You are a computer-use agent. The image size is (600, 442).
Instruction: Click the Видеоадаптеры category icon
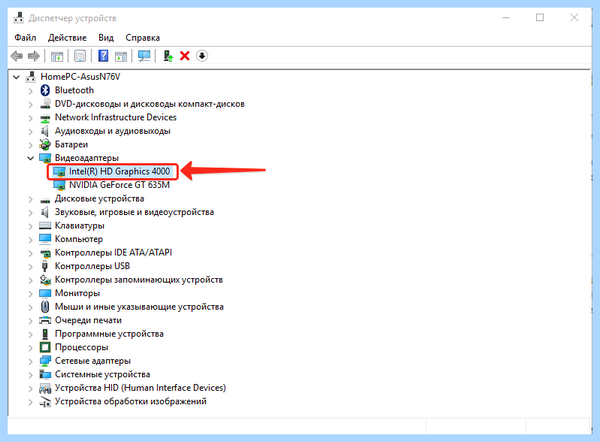[x=45, y=158]
